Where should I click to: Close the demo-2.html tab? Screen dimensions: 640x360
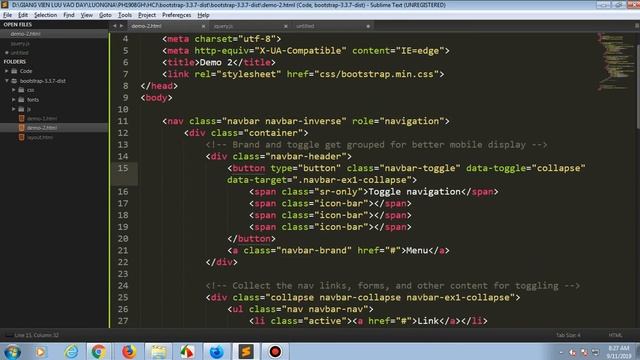click(x=203, y=26)
